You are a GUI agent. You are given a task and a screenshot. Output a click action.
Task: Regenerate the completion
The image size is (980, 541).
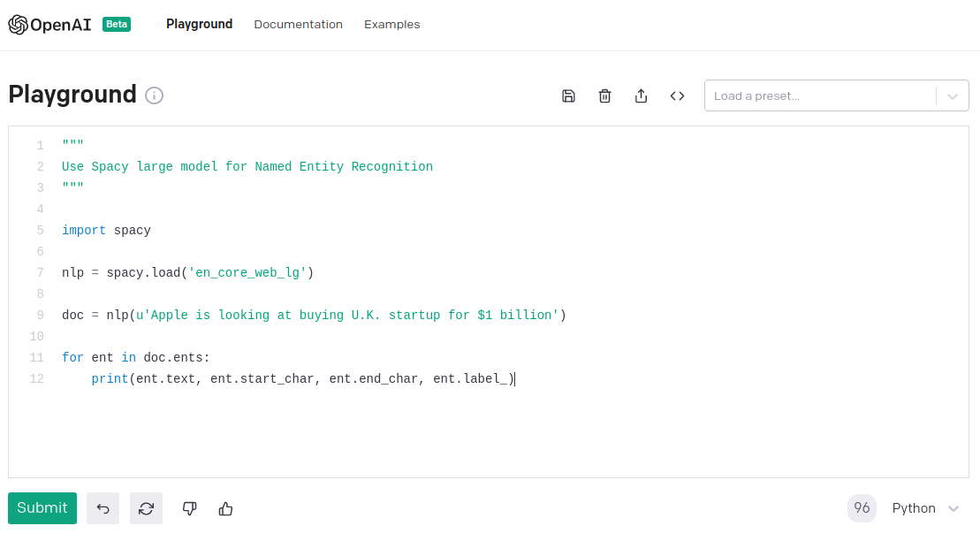pyautogui.click(x=146, y=508)
